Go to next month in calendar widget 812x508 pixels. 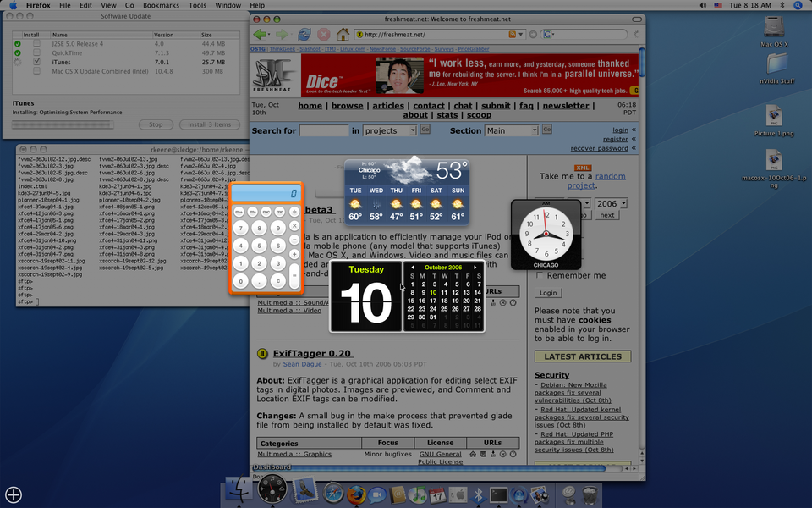pyautogui.click(x=475, y=268)
